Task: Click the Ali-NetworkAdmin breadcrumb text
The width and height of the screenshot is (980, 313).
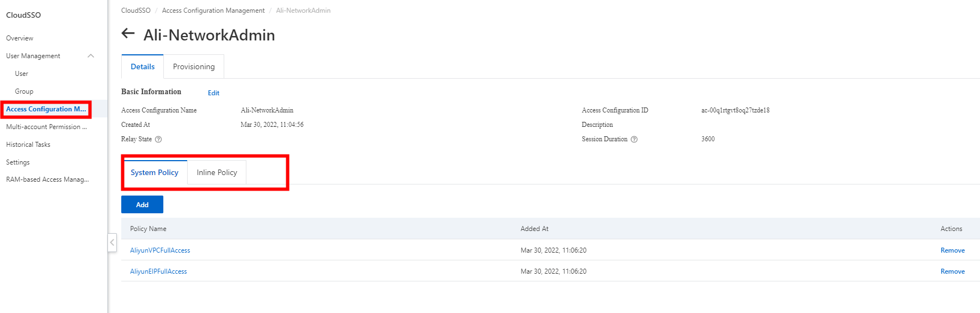Action: (x=303, y=11)
